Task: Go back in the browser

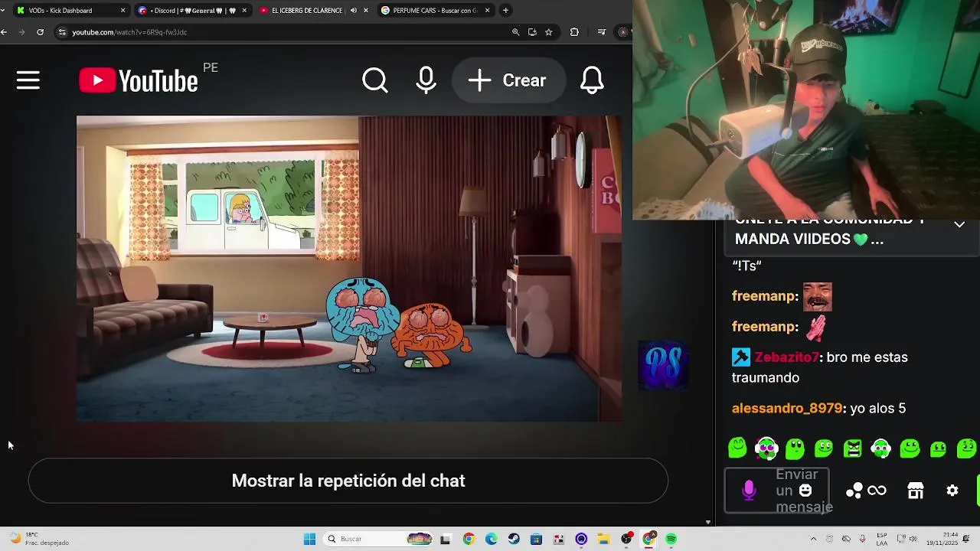Action: tap(5, 32)
